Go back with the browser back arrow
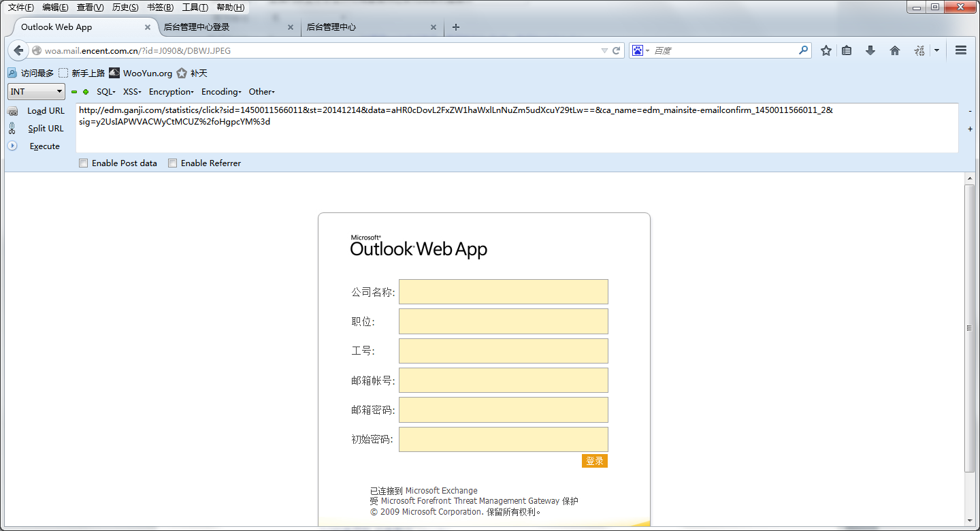Viewport: 980px width, 531px height. tap(18, 50)
